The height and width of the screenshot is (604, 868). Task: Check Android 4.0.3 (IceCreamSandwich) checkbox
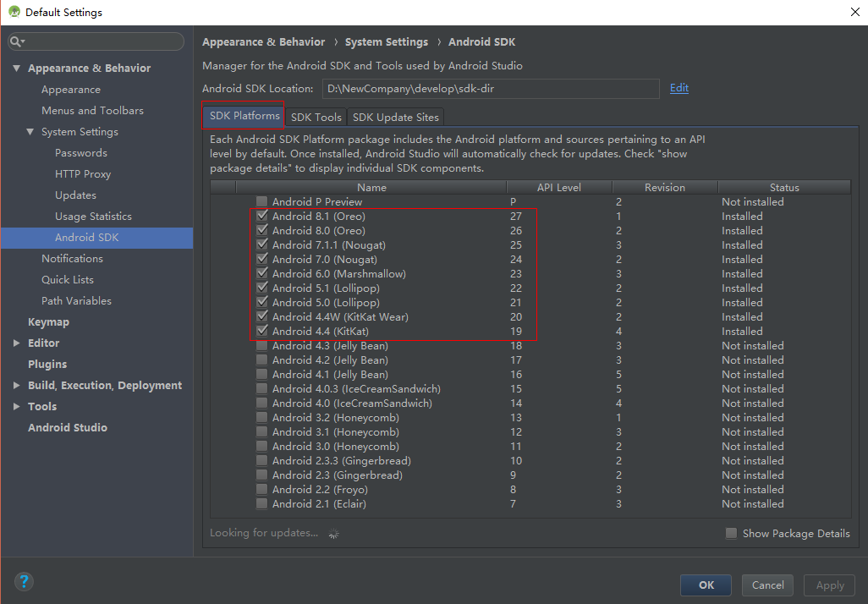[x=262, y=388]
